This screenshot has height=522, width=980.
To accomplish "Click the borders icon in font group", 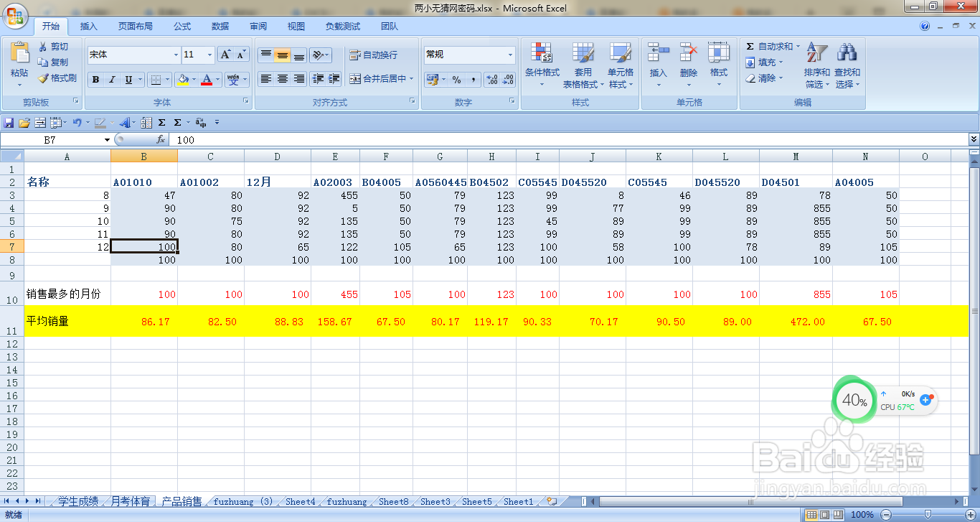I will click(x=155, y=80).
